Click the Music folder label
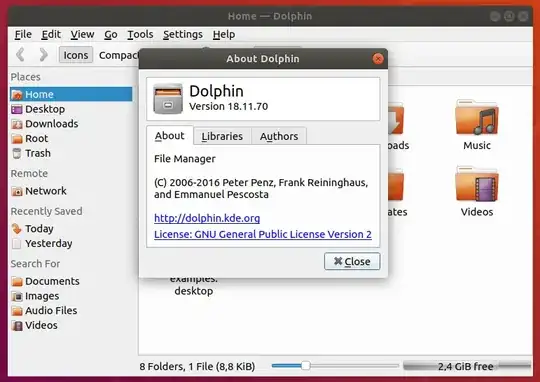This screenshot has height=382, width=540. pyautogui.click(x=477, y=146)
